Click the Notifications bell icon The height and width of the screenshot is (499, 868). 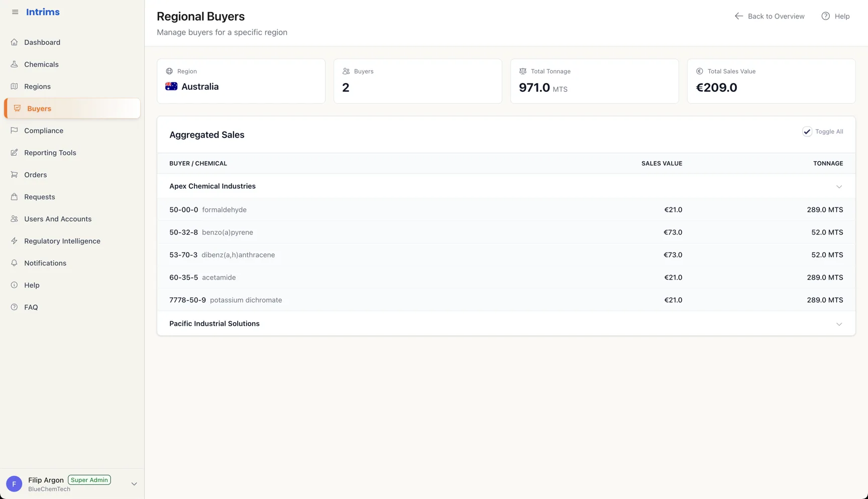coord(14,263)
